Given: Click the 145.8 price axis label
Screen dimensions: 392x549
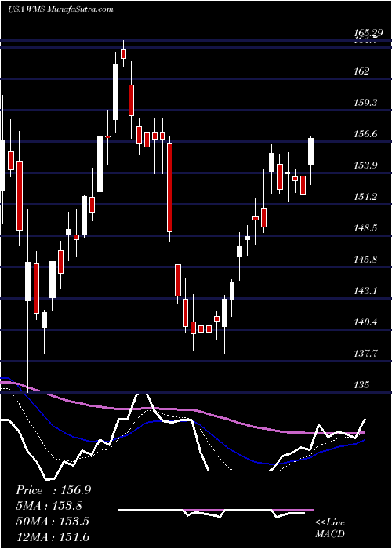Looking at the screenshot, I should click(365, 260).
